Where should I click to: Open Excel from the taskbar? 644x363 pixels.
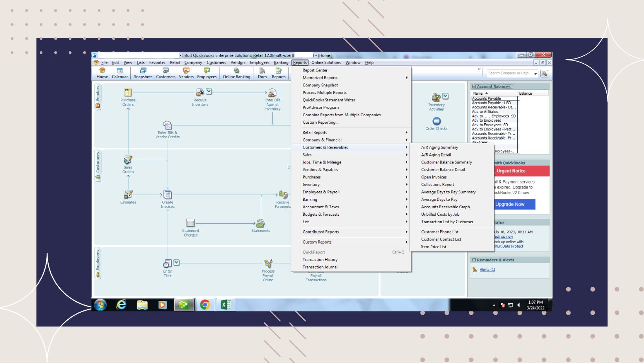[226, 305]
